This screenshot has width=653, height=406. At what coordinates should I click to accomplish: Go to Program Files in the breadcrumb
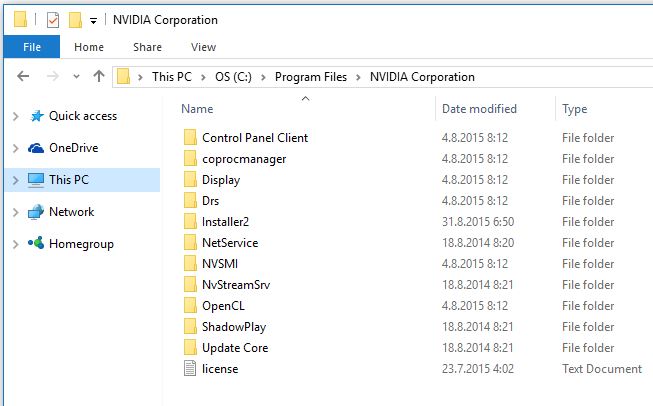click(311, 77)
